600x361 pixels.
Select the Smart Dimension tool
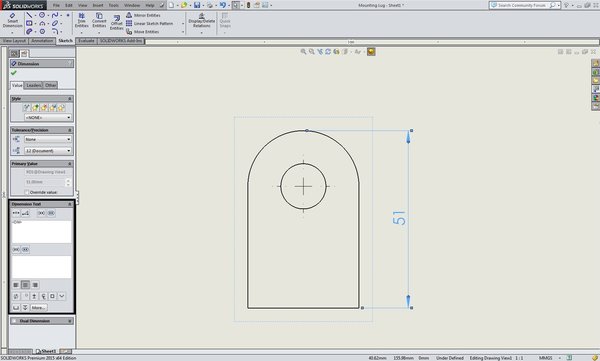(12, 20)
